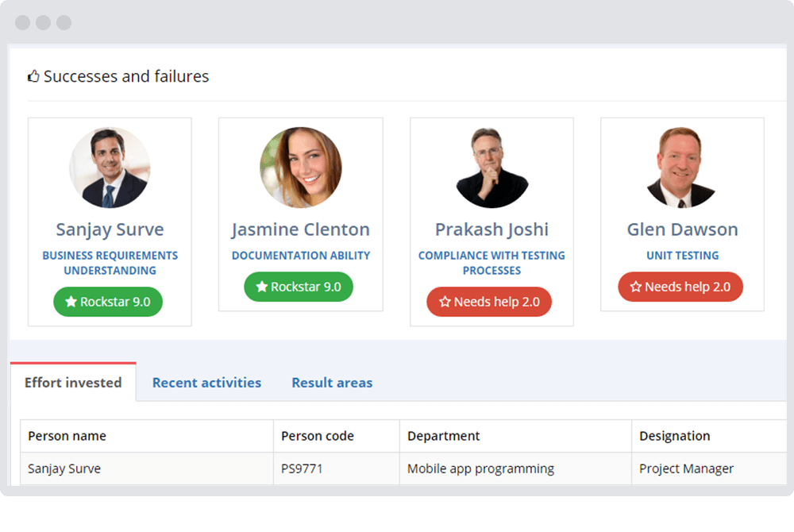
Task: Click the star icon on Jasmine's Rockstar badge
Action: point(261,287)
